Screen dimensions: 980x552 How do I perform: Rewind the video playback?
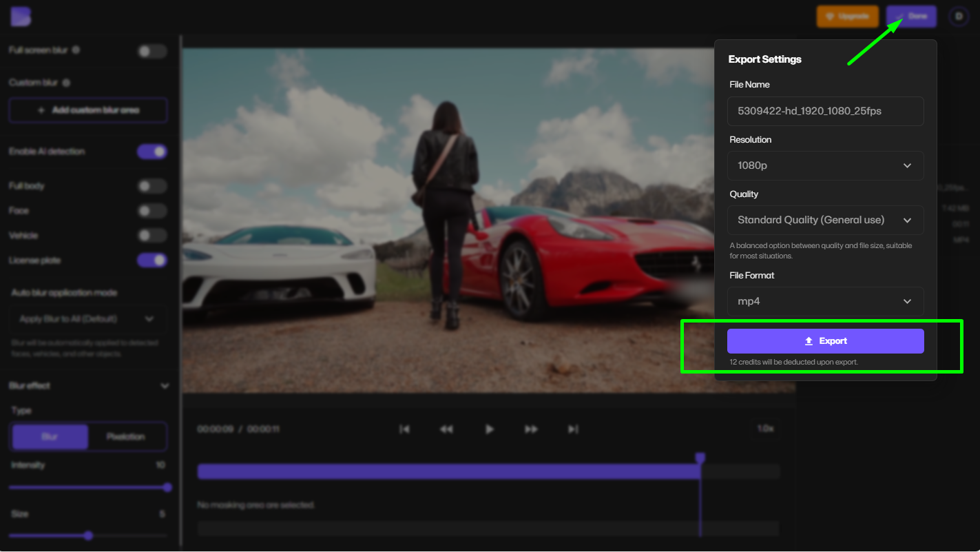pyautogui.click(x=447, y=429)
